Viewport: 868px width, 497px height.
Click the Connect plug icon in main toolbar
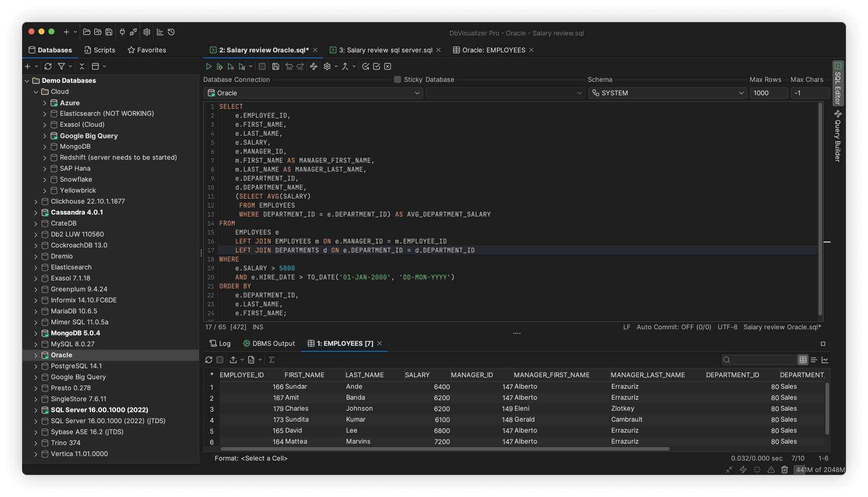point(122,31)
